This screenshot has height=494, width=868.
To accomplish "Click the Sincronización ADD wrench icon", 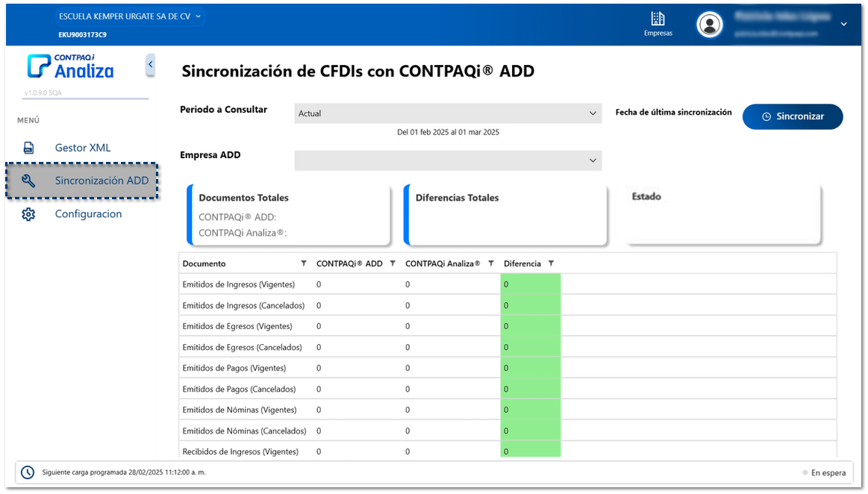I will point(28,181).
